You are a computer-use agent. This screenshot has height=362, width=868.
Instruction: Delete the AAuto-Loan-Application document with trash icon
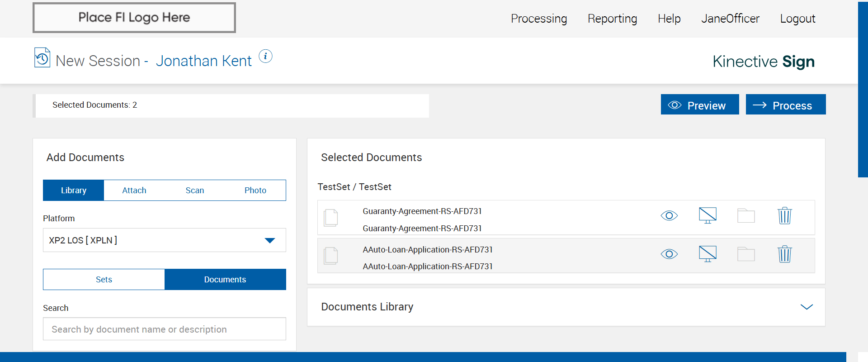click(784, 254)
